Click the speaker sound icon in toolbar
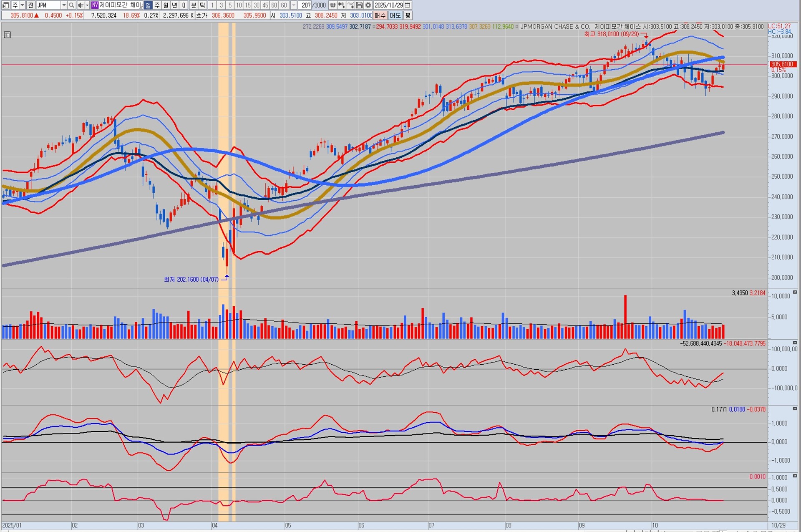This screenshot has height=532, width=801. (81, 5)
